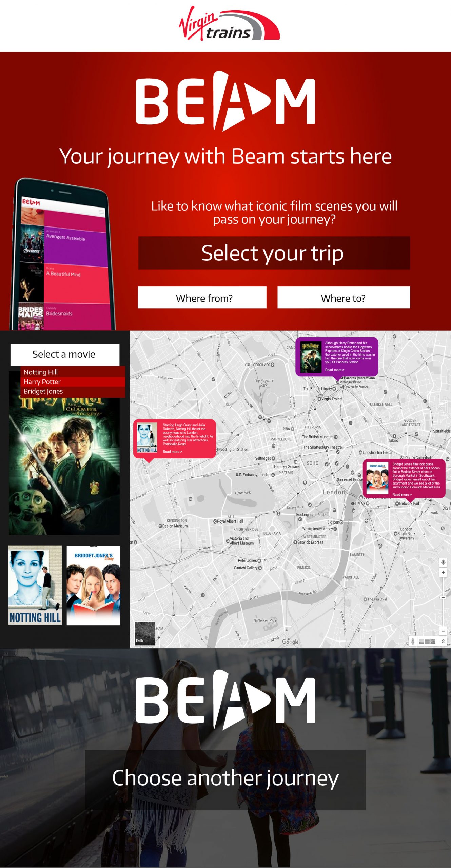This screenshot has width=451, height=868.
Task: Click the Victoria and Albert Museum marker
Action: [228, 540]
